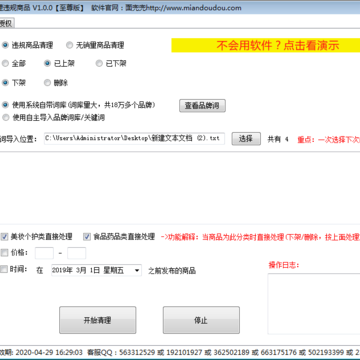Screen dimensions: 360x360
Task: Click the maximum price input box
Action: pos(76,253)
